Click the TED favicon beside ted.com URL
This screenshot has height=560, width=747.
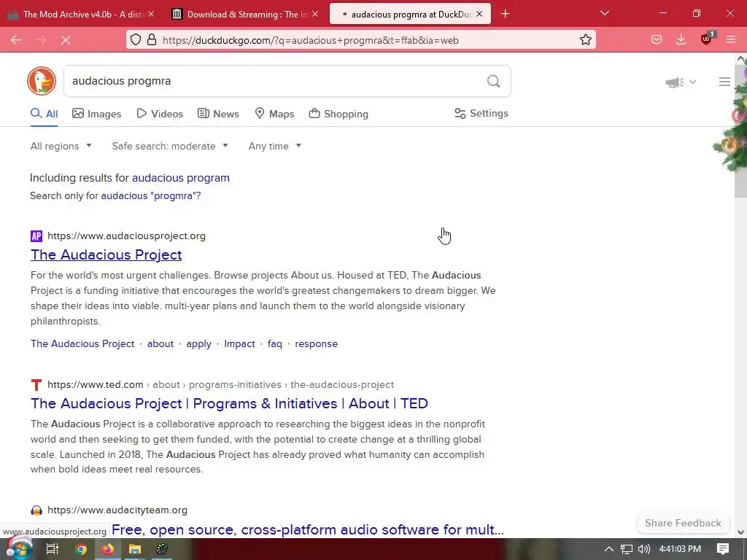coord(36,385)
